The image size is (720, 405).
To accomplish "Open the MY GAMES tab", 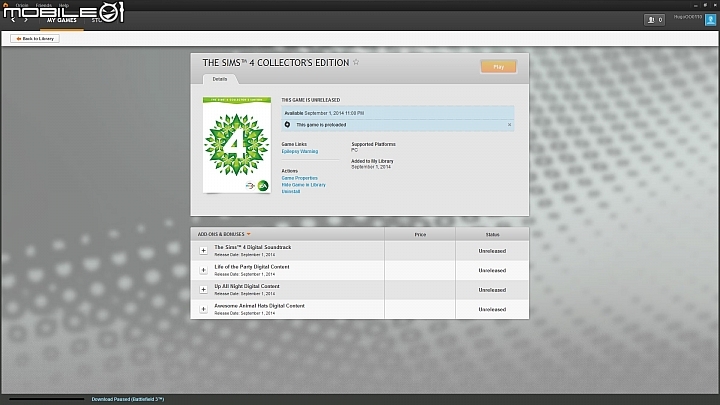I will [x=62, y=20].
